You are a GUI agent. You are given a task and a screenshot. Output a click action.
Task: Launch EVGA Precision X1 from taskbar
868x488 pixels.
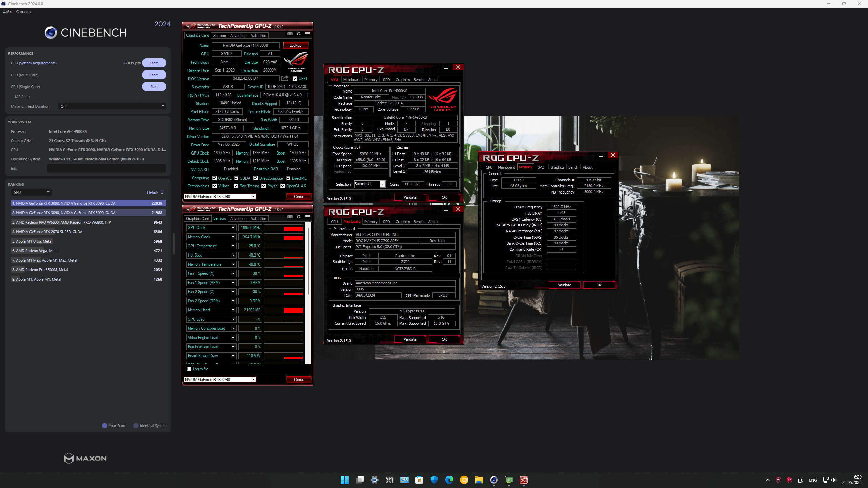(389, 480)
